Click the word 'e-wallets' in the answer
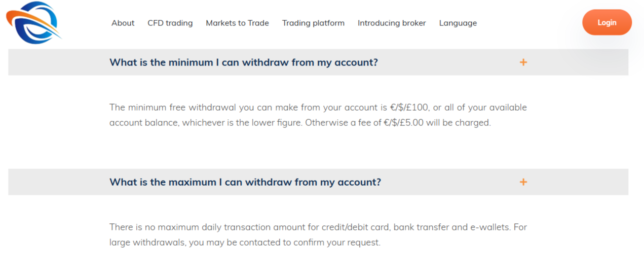The image size is (644, 274). 490,227
